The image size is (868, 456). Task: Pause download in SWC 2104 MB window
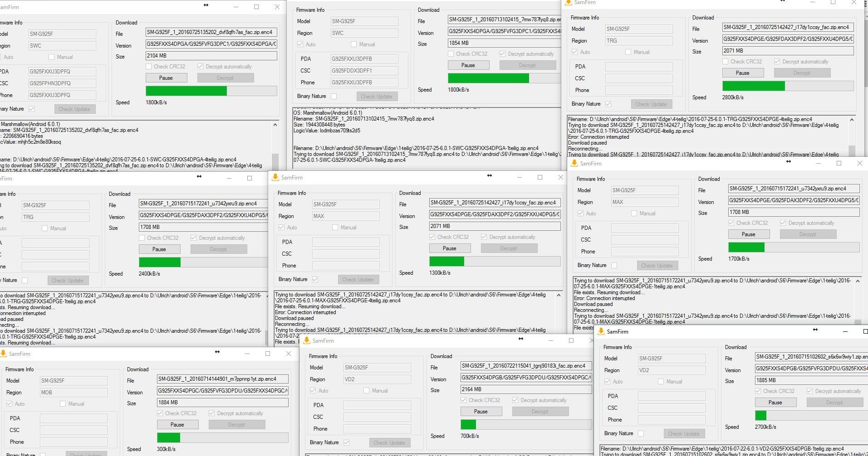[166, 78]
